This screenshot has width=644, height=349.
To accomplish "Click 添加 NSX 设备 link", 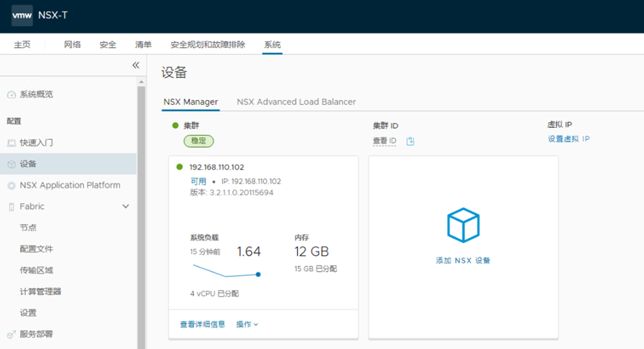I will (463, 261).
